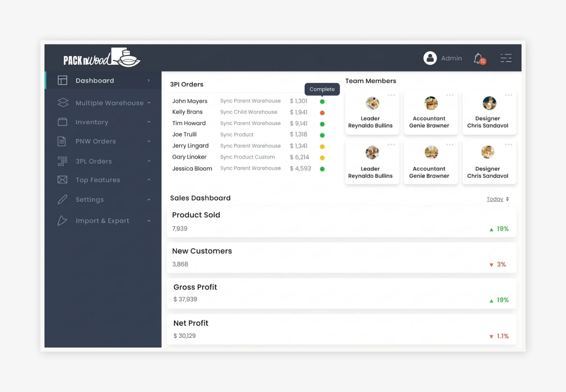Click Jerry Lingard yellow status dot
Viewport: 566px width, 392px height.
click(x=322, y=147)
